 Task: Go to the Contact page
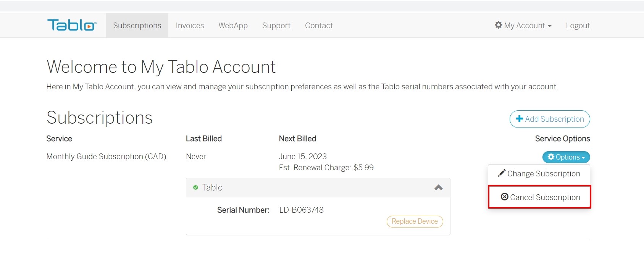click(x=319, y=26)
